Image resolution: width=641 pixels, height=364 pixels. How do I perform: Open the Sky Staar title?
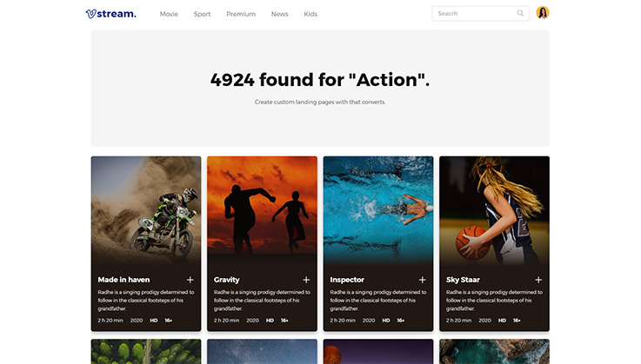tap(463, 280)
